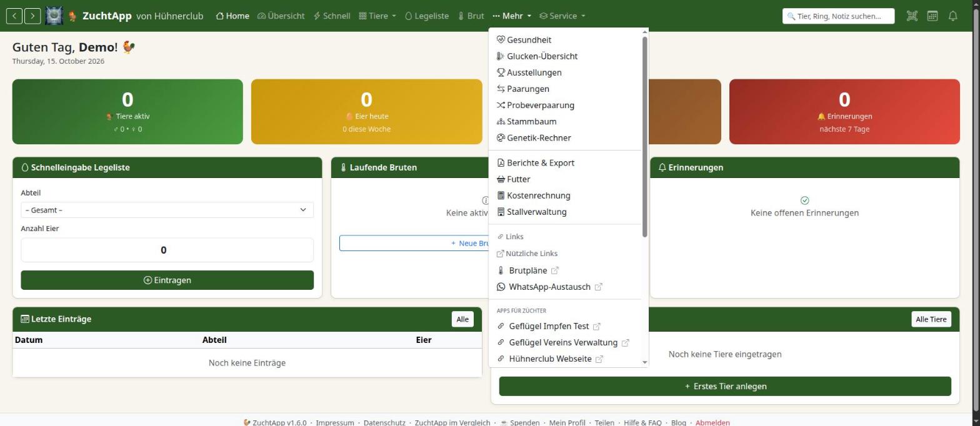The image size is (980, 426).
Task: Open Kostenrechnung menu item
Action: tap(566, 196)
